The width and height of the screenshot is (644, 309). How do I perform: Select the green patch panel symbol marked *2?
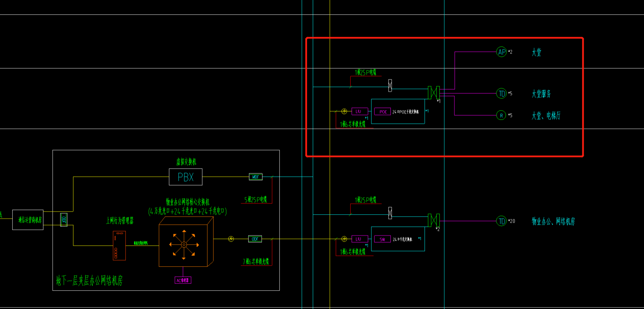tap(434, 220)
